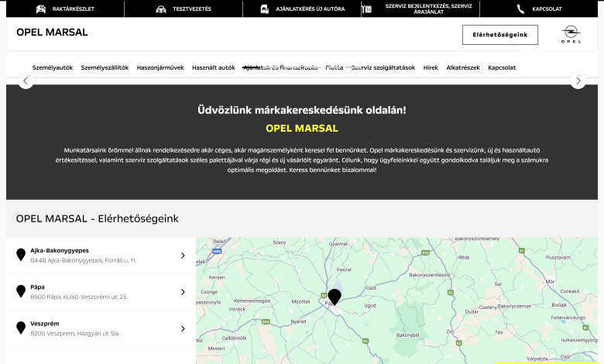604x364 pixels.
Task: Go to the Hírek page
Action: pyautogui.click(x=431, y=67)
